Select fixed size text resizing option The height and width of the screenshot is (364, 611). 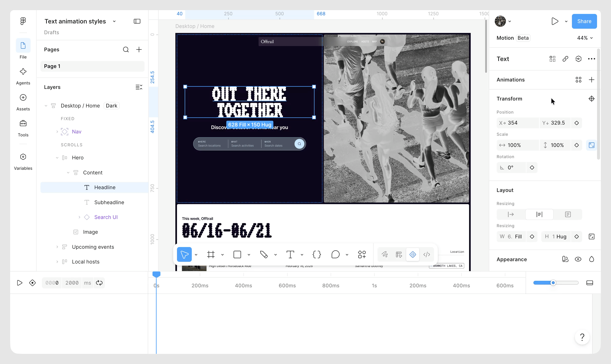click(568, 214)
